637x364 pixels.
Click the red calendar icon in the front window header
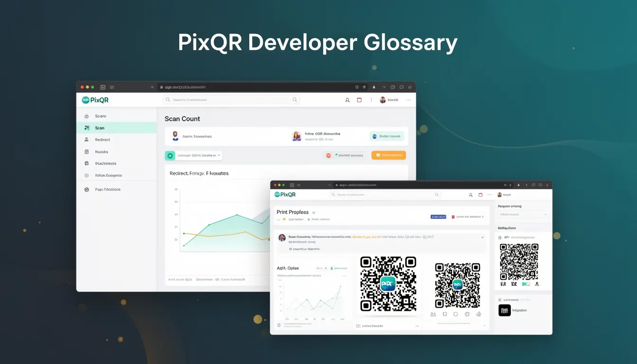coord(480,195)
